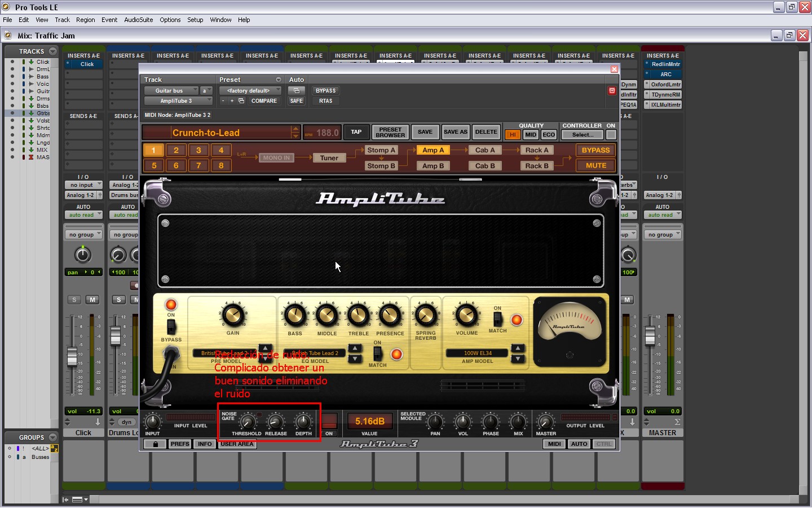Open the Tuner module
Viewport: 812px width, 508px height.
point(329,158)
